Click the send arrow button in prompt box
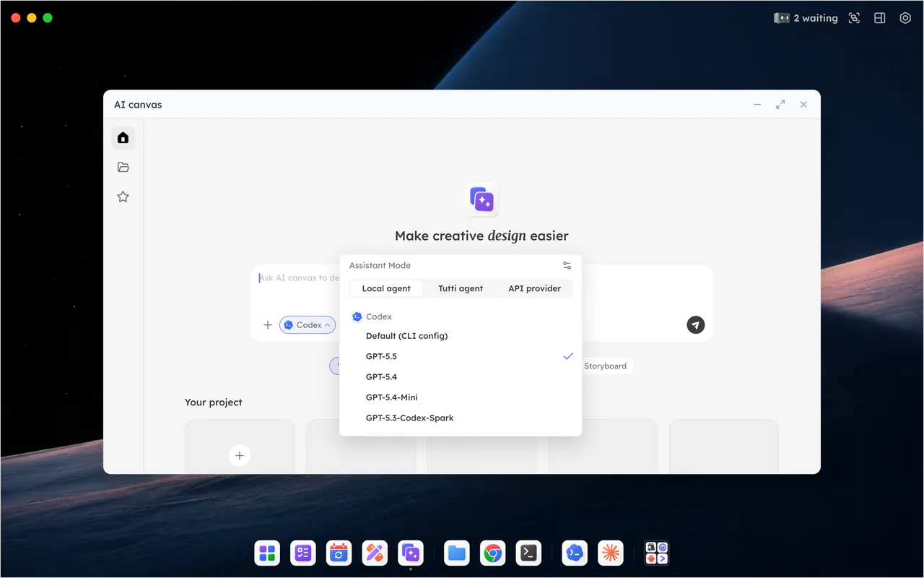 tap(695, 324)
